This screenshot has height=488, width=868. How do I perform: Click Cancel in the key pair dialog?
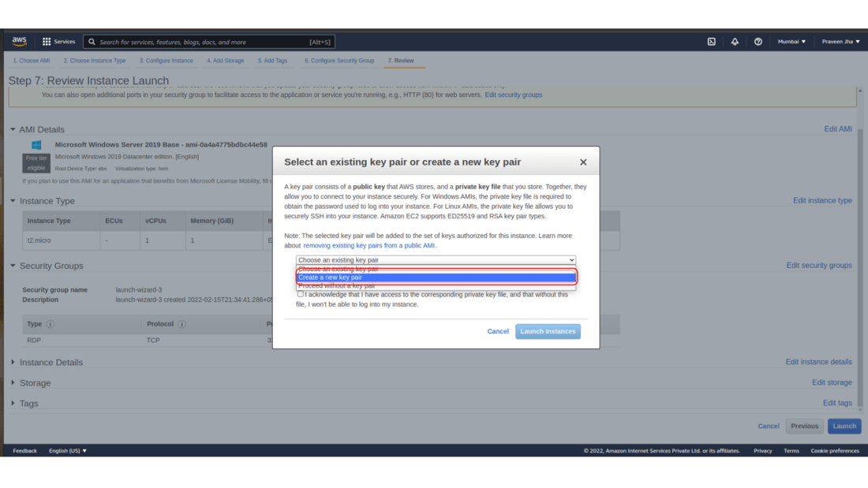pos(498,331)
